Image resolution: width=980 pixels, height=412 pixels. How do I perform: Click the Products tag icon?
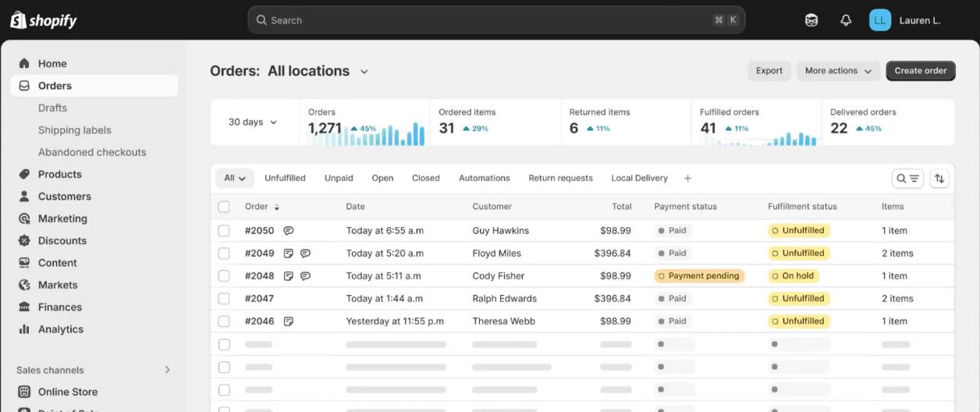[24, 174]
